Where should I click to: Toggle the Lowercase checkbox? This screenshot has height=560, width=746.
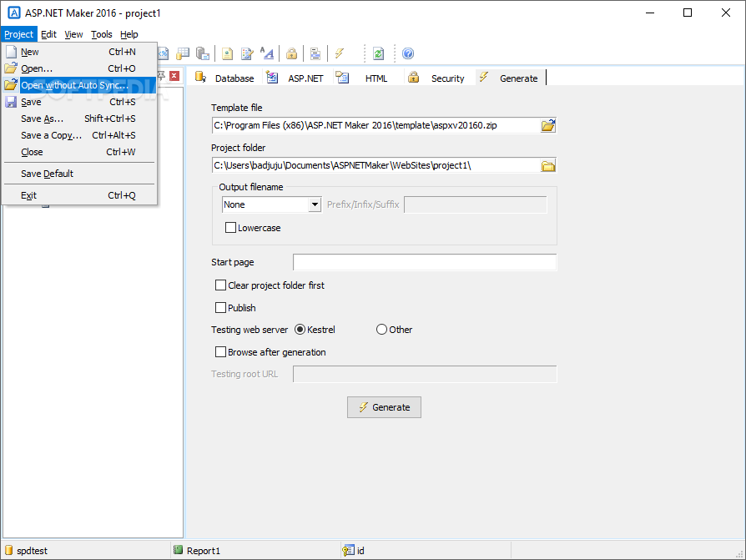(x=231, y=228)
